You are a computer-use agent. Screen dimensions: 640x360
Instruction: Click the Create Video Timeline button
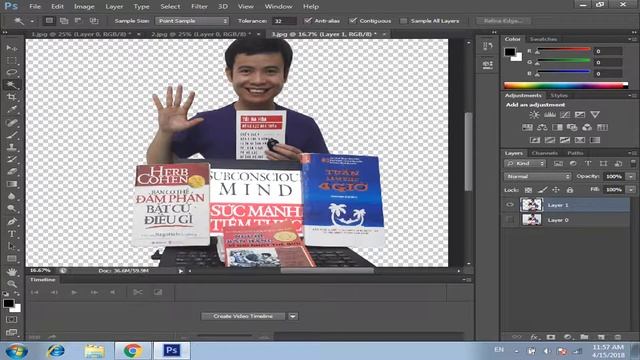pos(243,316)
